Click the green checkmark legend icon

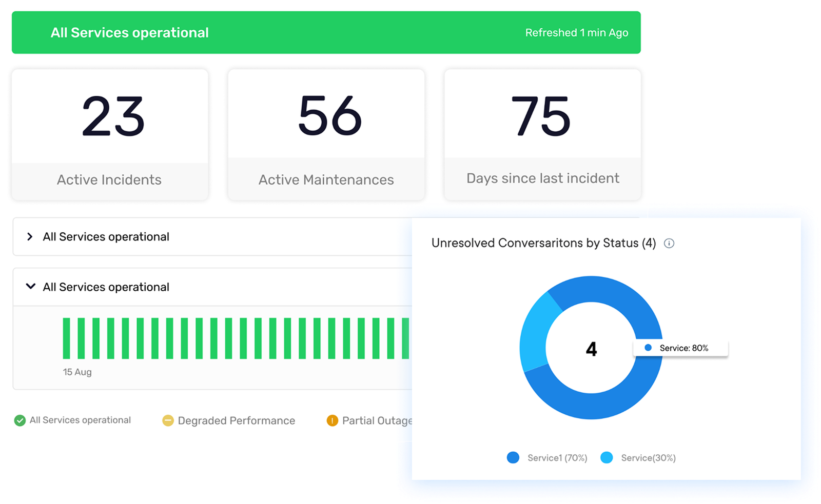point(20,420)
